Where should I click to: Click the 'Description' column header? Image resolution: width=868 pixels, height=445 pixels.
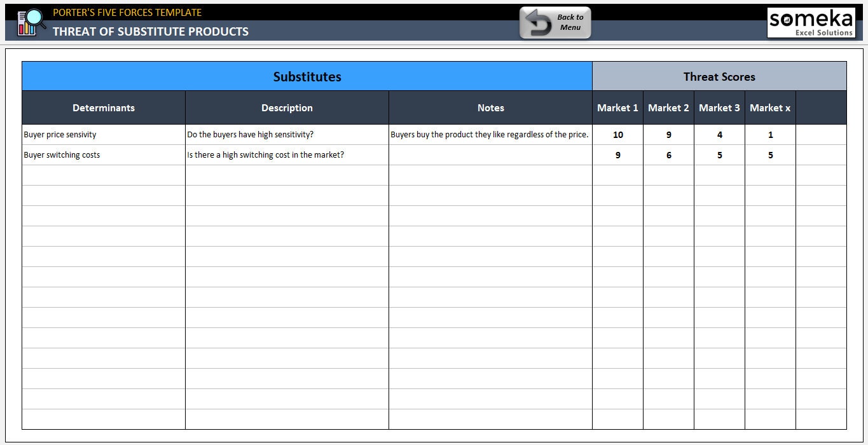pyautogui.click(x=287, y=107)
